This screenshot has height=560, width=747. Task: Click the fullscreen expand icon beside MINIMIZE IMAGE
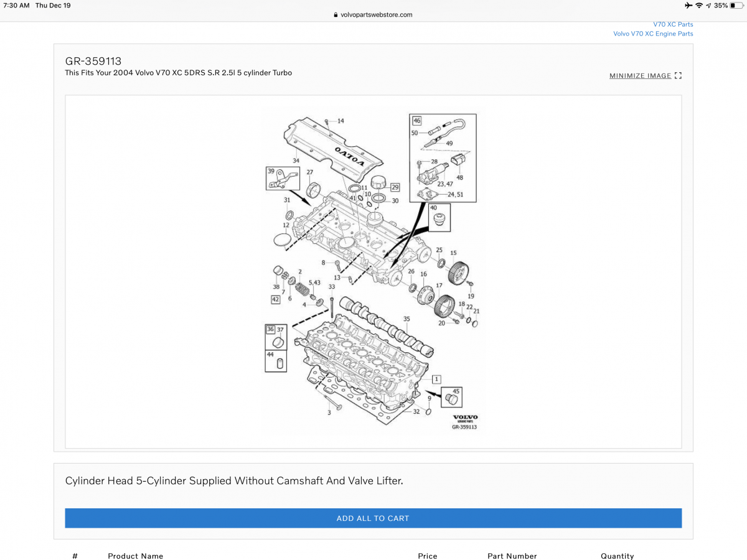point(678,75)
